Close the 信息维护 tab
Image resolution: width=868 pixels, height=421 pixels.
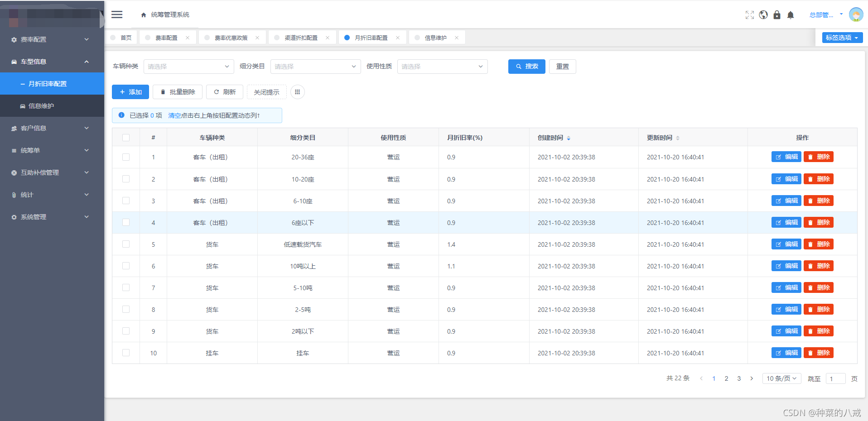[x=457, y=38]
